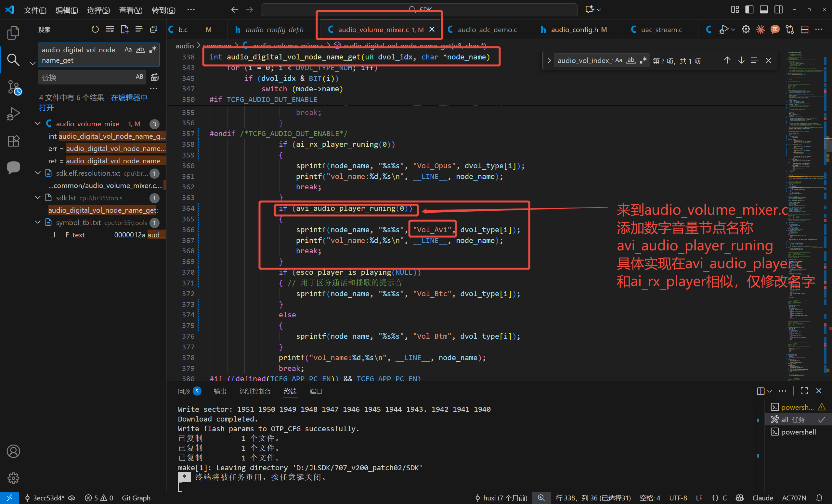The height and width of the screenshot is (504, 832).
Task: Toggle Preserve Case in replace field
Action: [x=139, y=77]
